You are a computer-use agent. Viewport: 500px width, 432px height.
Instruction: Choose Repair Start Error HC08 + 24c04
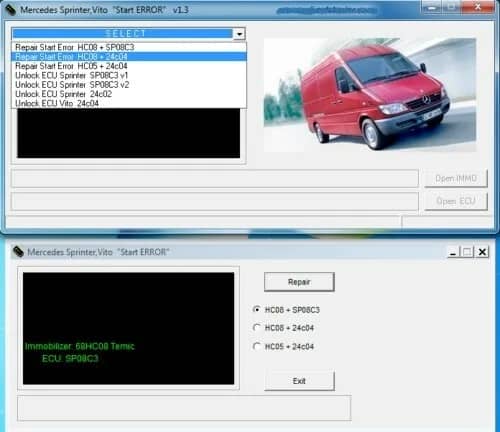(129, 57)
